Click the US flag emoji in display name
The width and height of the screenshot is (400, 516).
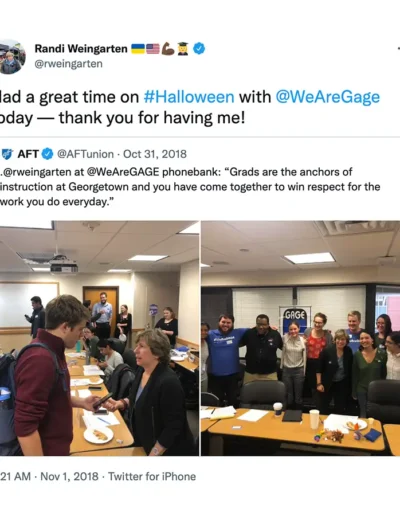coord(153,49)
